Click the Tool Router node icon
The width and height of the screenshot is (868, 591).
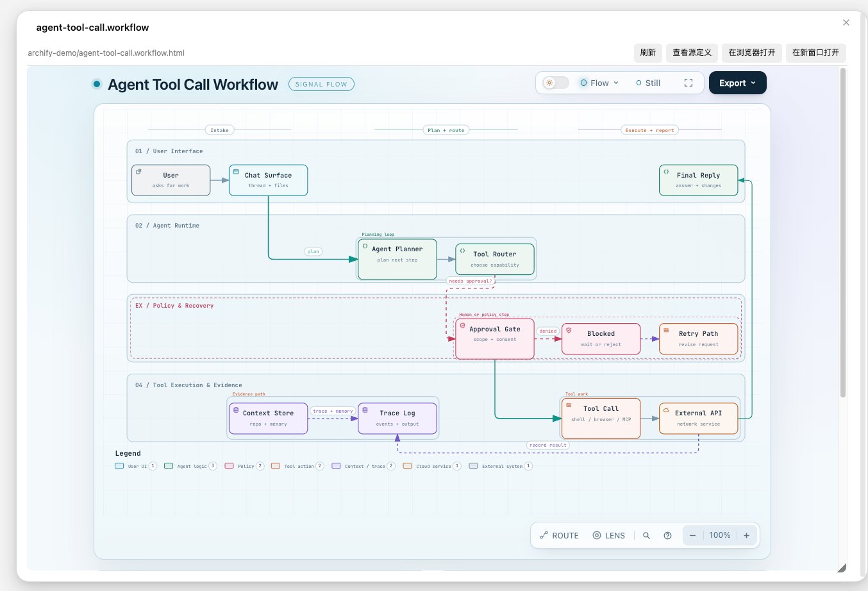pyautogui.click(x=462, y=251)
